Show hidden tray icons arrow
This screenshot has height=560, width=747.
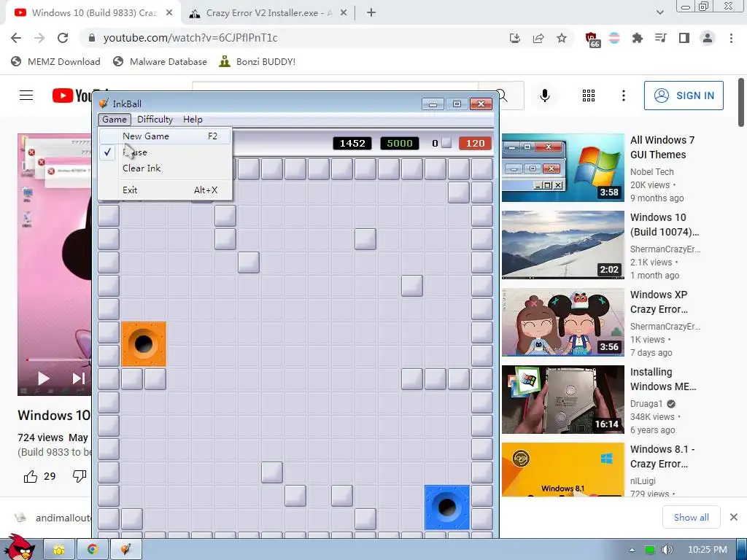click(632, 550)
